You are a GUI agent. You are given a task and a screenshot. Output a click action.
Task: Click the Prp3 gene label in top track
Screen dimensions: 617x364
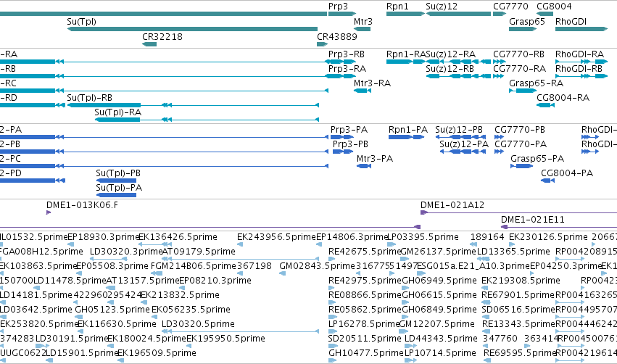pyautogui.click(x=338, y=7)
